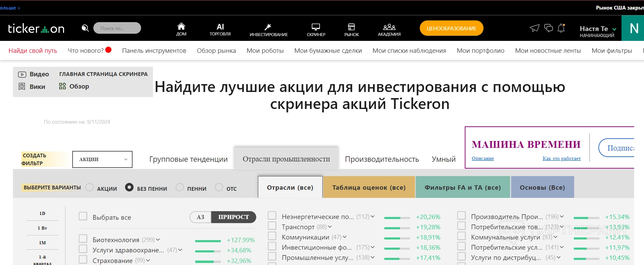644x265 pixels.
Task: Click the Tickeron logo
Action: [x=36, y=29]
